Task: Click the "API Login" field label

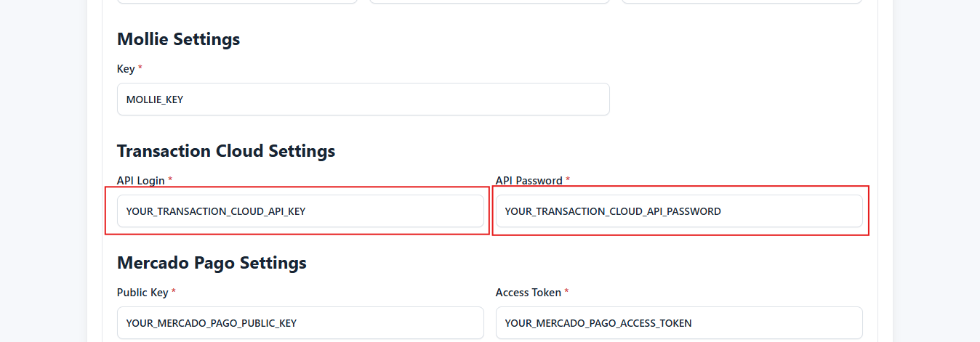Action: (x=141, y=180)
